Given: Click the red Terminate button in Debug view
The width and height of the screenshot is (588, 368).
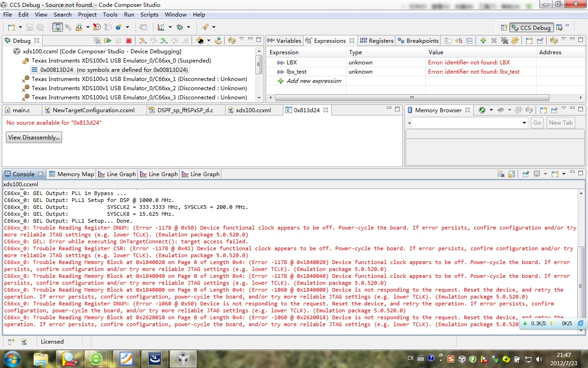Looking at the screenshot, I should [129, 40].
